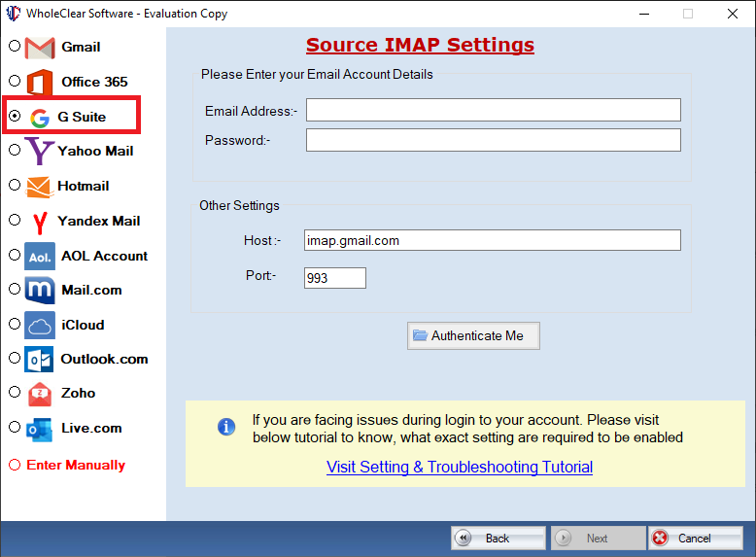Select the Outlook.com radio button

pyautogui.click(x=15, y=358)
